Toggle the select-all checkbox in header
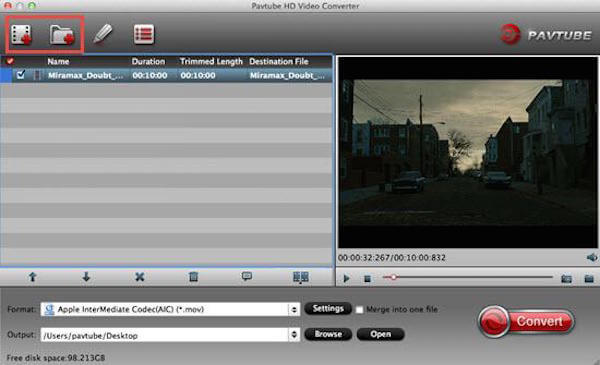This screenshot has height=365, width=600. [10, 61]
